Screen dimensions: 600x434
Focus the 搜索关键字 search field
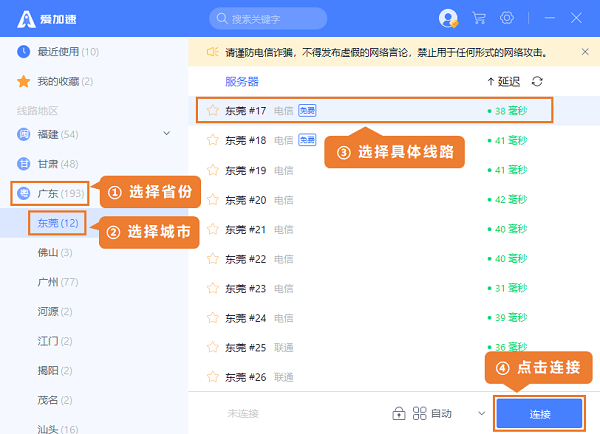click(268, 18)
